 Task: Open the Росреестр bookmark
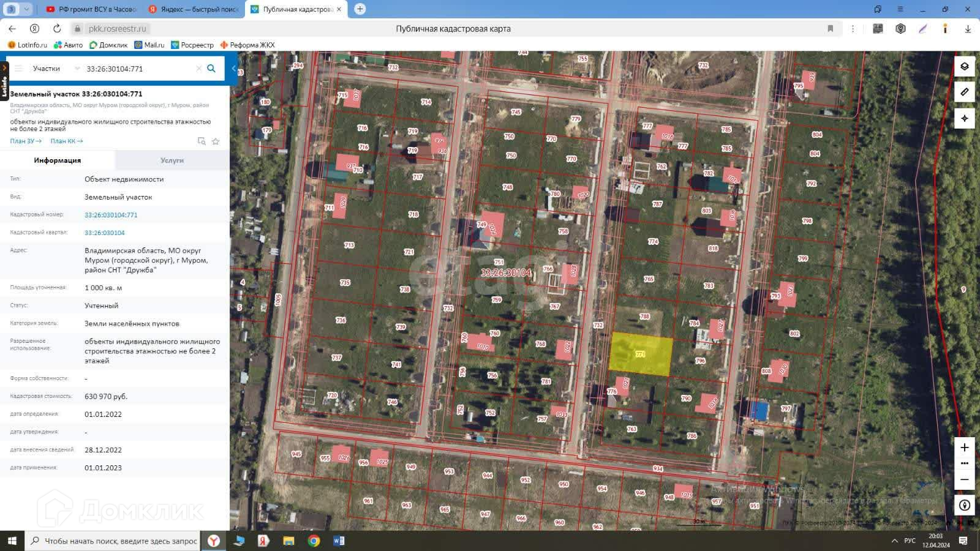pyautogui.click(x=192, y=45)
